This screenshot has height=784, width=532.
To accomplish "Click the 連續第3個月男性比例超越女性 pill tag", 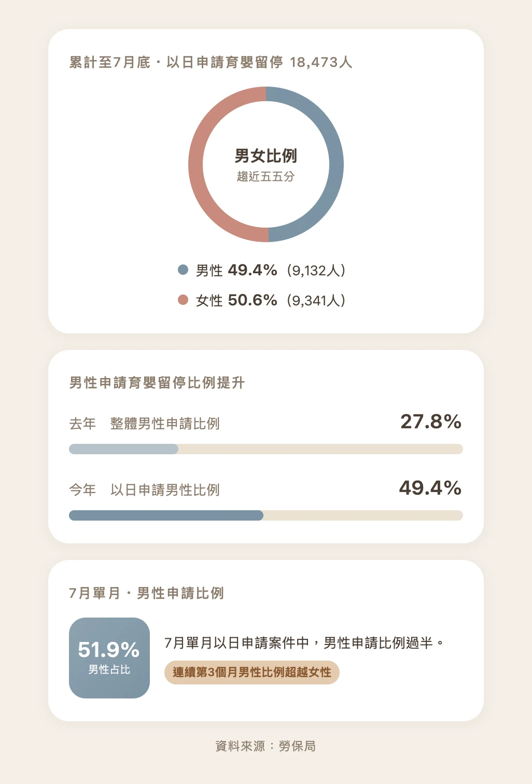I will [252, 673].
